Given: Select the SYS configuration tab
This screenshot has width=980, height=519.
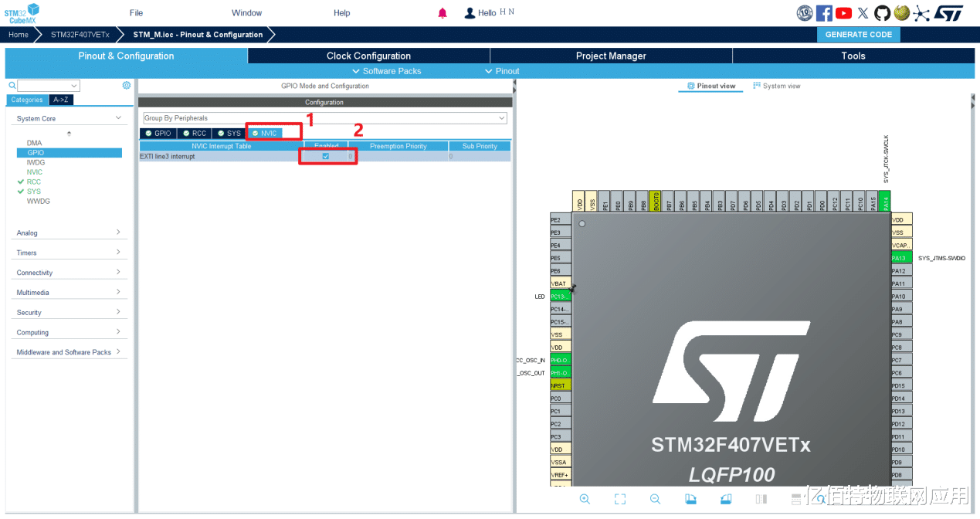Looking at the screenshot, I should point(229,134).
